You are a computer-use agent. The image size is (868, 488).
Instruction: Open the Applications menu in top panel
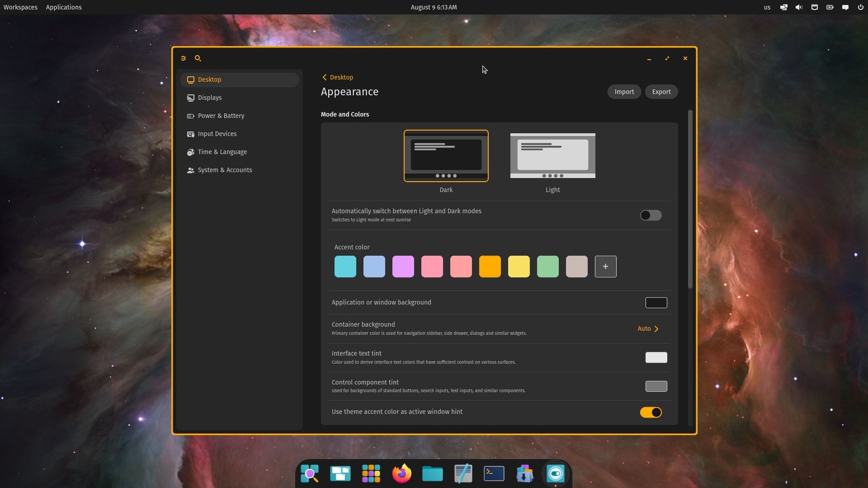[x=64, y=7]
